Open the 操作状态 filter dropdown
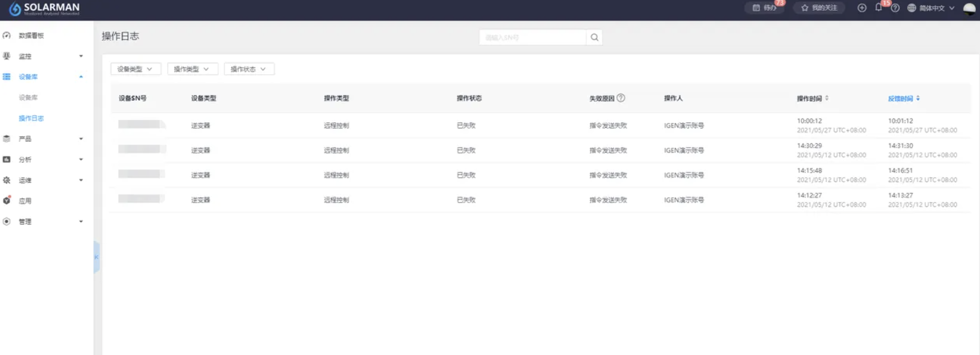Viewport: 980px width, 355px height. click(249, 69)
